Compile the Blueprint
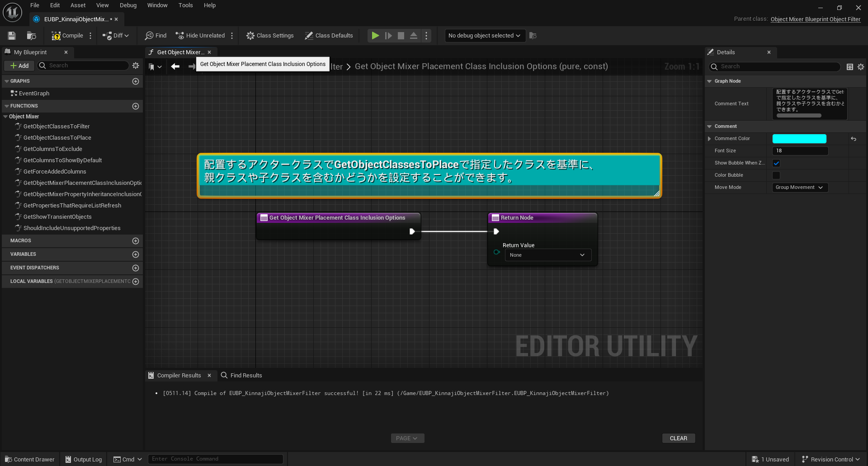The height and width of the screenshot is (466, 868). click(x=68, y=35)
